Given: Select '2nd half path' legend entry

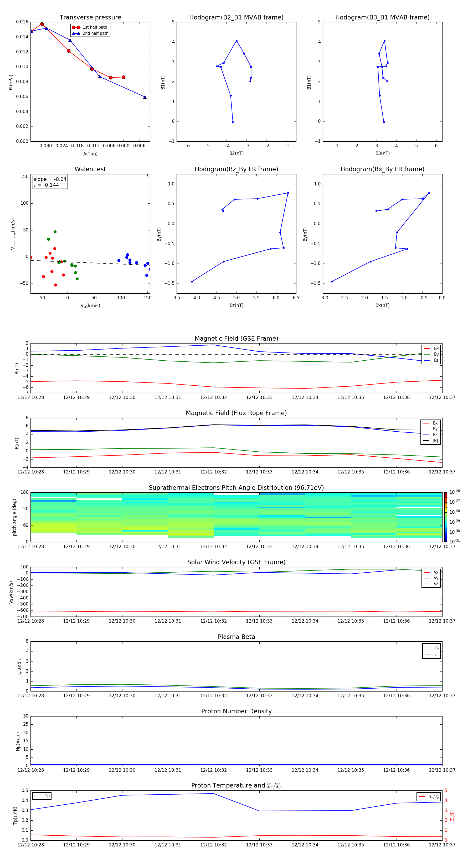Looking at the screenshot, I should (x=90, y=33).
